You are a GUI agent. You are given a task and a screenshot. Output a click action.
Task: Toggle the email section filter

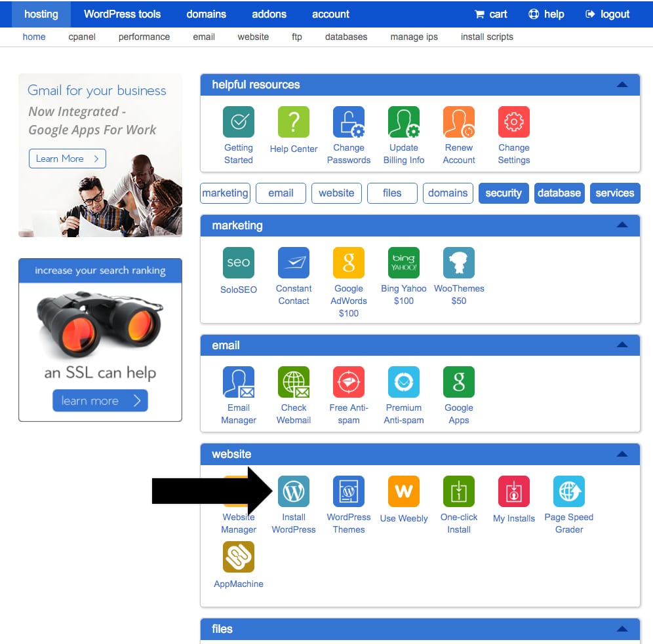pos(281,193)
